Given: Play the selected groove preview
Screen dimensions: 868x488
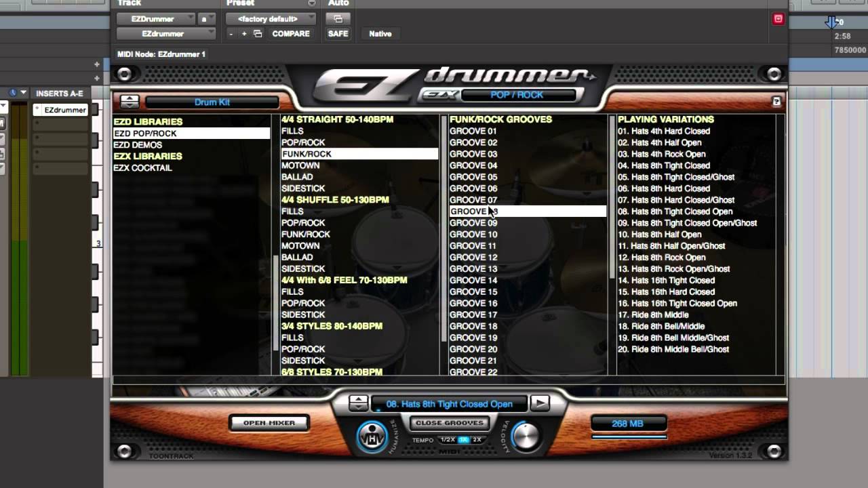Looking at the screenshot, I should click(540, 403).
